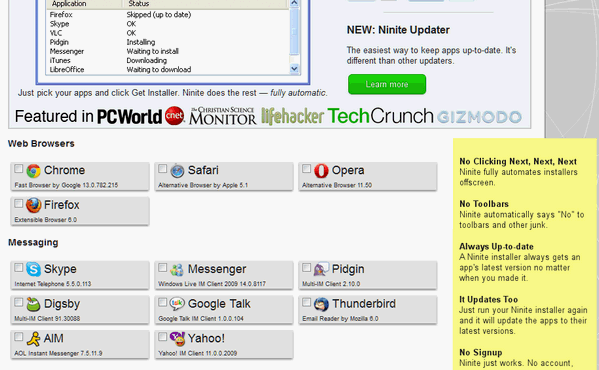Check the Google Talk checkbox

(162, 302)
